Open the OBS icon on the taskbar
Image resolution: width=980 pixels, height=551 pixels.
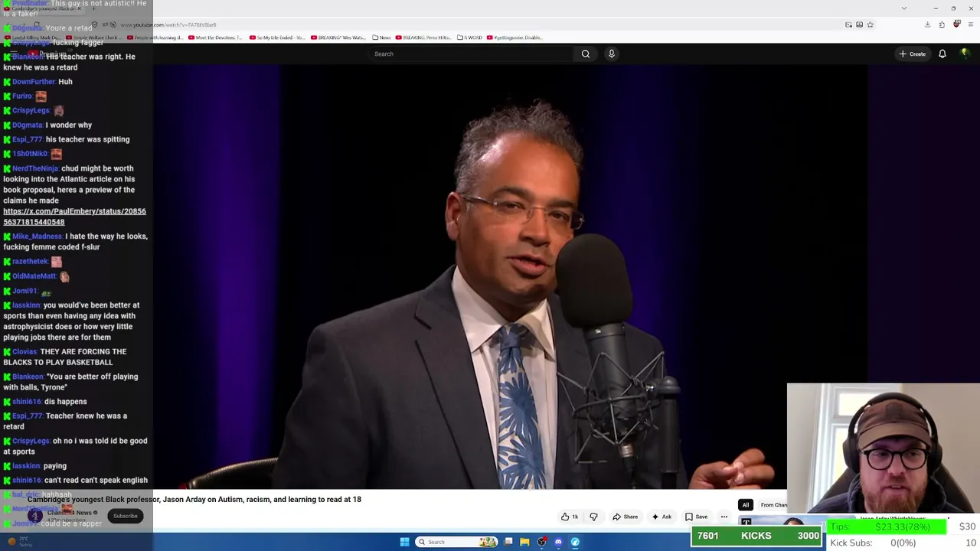(x=541, y=542)
